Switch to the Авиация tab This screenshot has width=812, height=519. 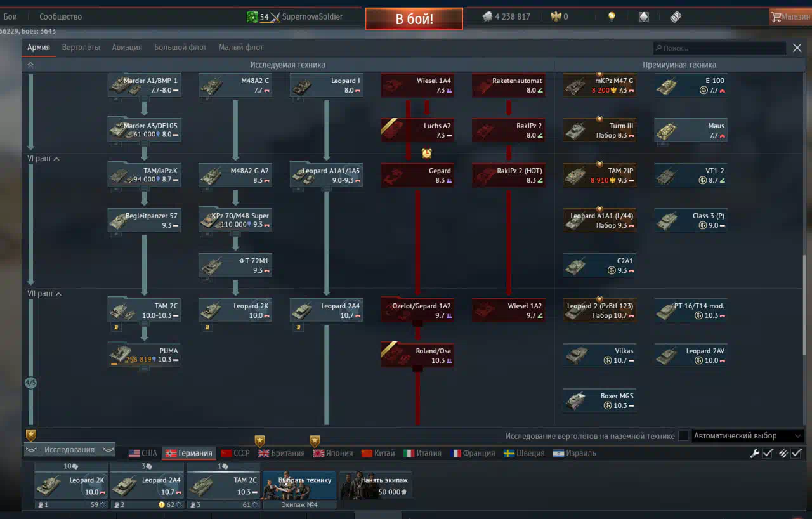[x=127, y=48]
